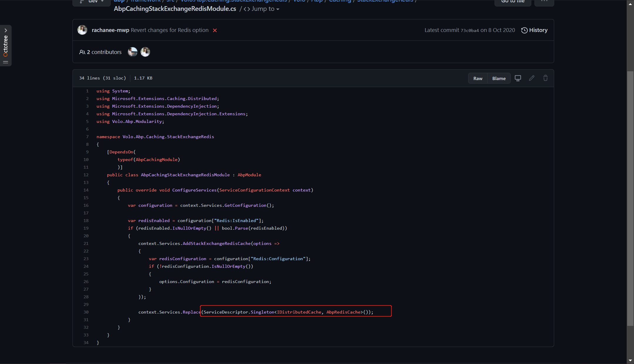Select line number 12
The height and width of the screenshot is (364, 634).
point(86,175)
